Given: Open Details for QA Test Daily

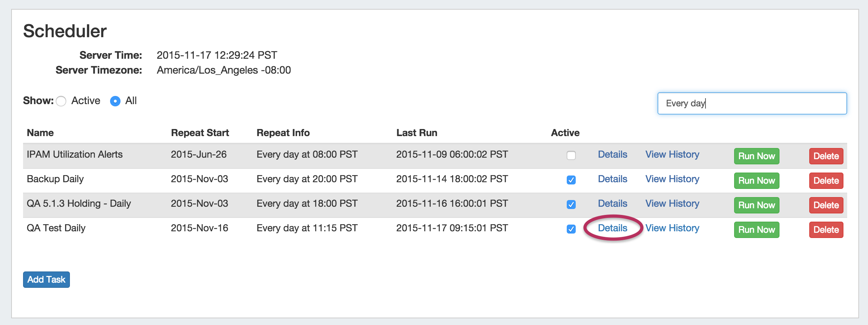Looking at the screenshot, I should pos(612,228).
